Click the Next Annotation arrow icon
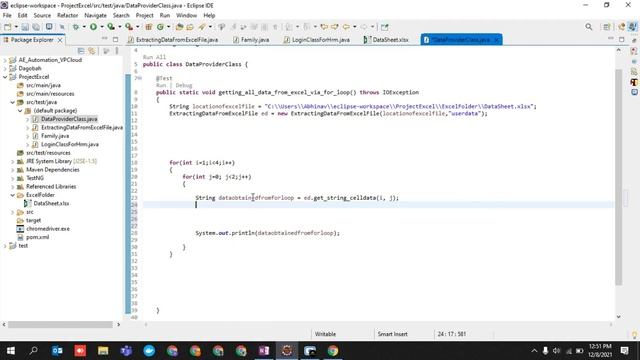Screen dimensions: 640x360 [335, 27]
